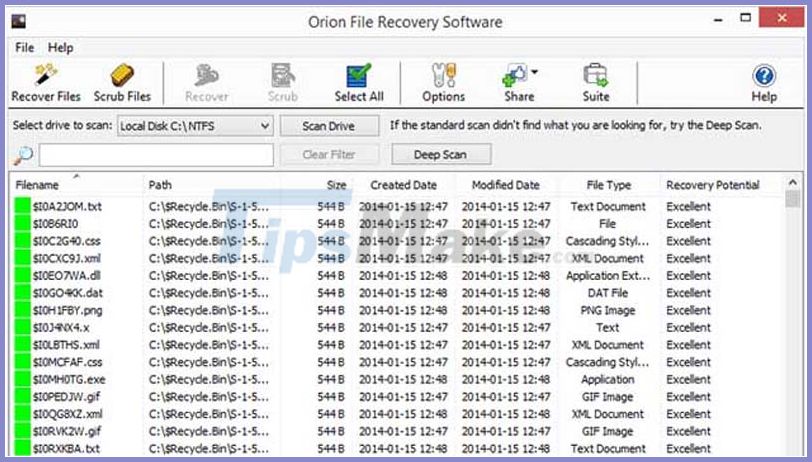812x462 pixels.
Task: Click the path cell of $I0H1FBY.png
Action: pos(209,310)
